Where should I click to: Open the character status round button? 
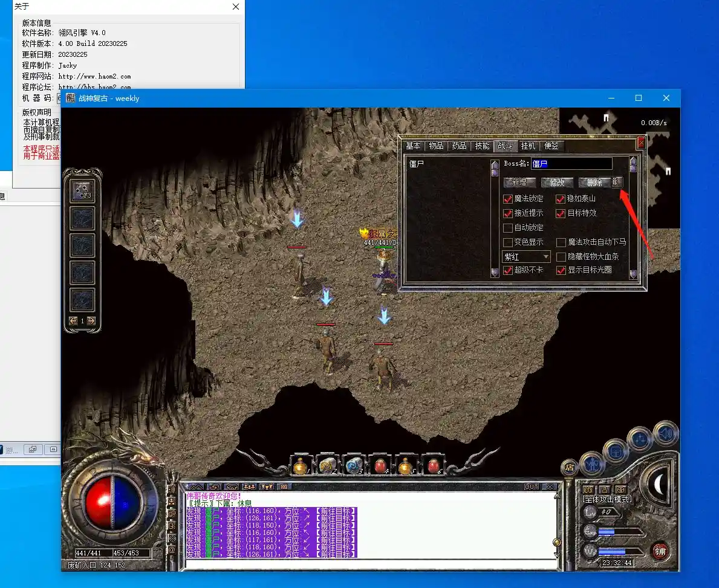[x=592, y=465]
